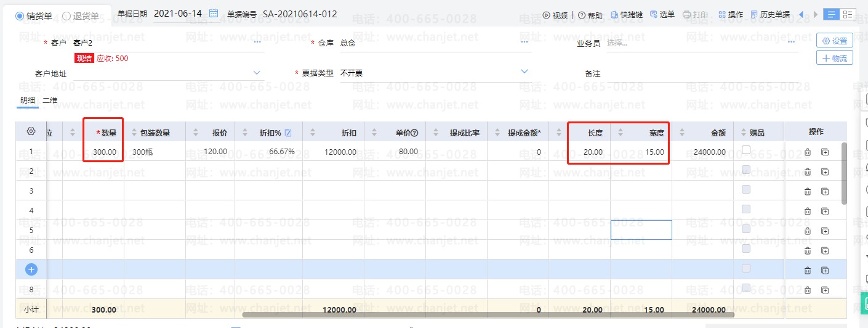Screen dimensions: 868x328
Task: Click the 物流 button
Action: pyautogui.click(x=834, y=59)
